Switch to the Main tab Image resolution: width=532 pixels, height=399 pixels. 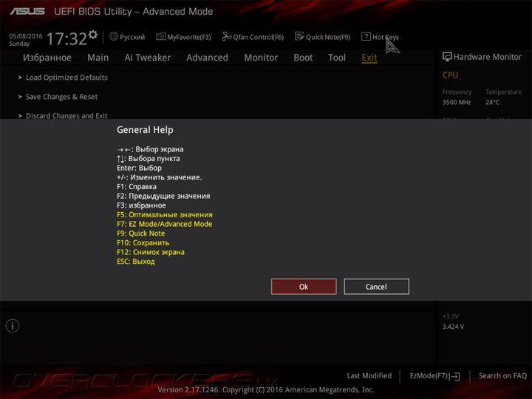(98, 58)
